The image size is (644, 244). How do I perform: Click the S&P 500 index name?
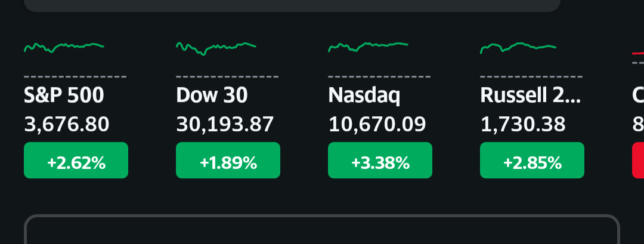click(x=64, y=95)
